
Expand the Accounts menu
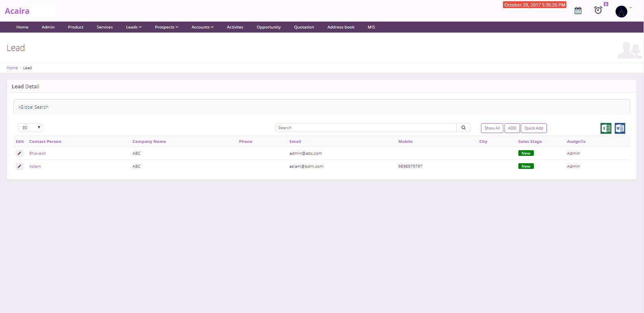tap(202, 27)
